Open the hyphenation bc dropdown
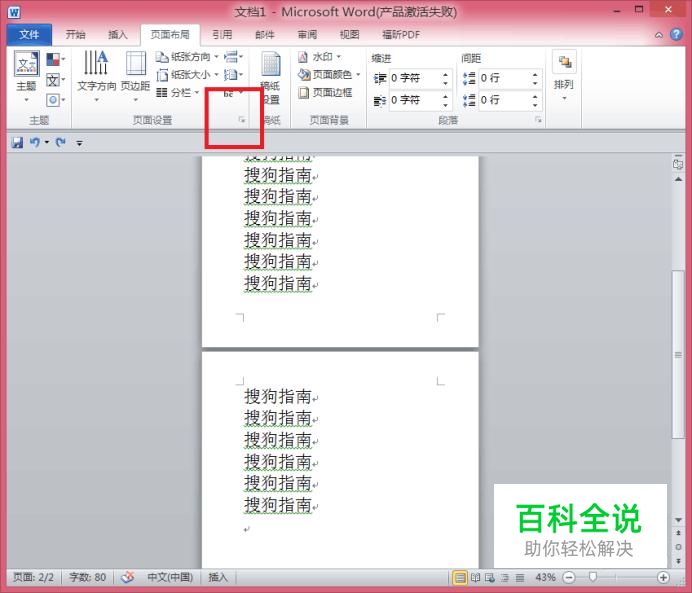The width and height of the screenshot is (692, 593). (x=233, y=93)
